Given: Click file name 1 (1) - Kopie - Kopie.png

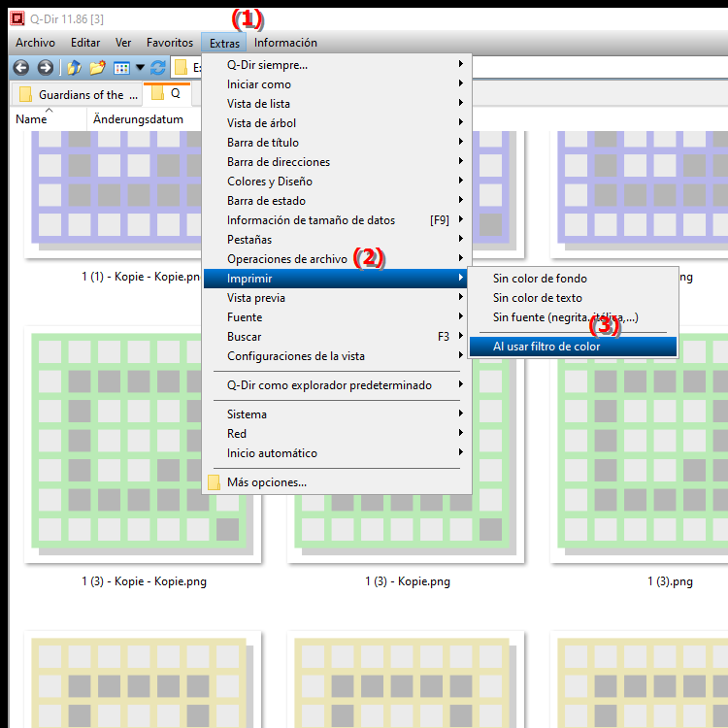Looking at the screenshot, I should [x=141, y=277].
